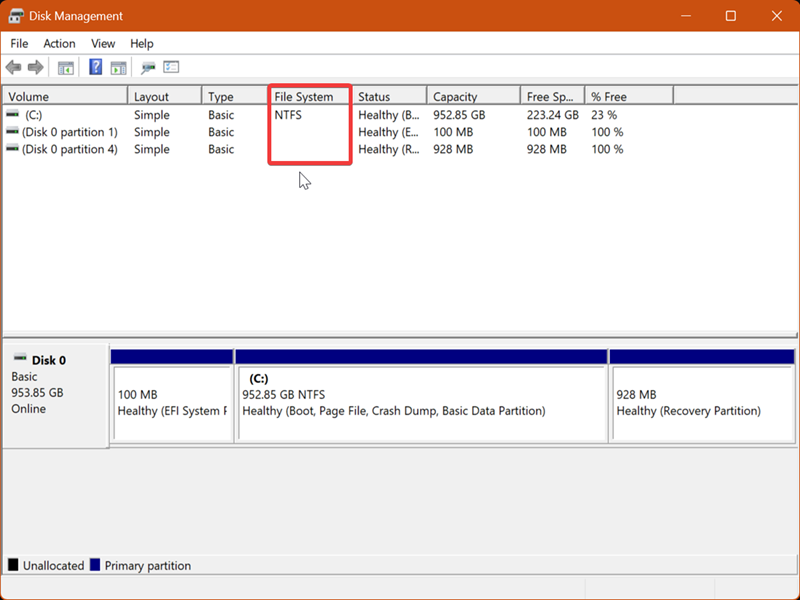Sort volumes by the Capacity column header
The width and height of the screenshot is (800, 600).
click(x=460, y=95)
